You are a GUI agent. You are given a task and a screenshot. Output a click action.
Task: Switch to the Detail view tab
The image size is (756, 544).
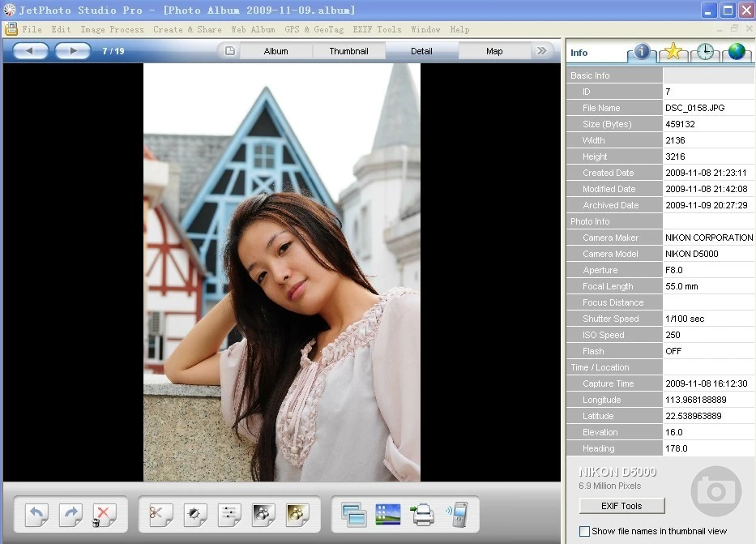coord(421,51)
